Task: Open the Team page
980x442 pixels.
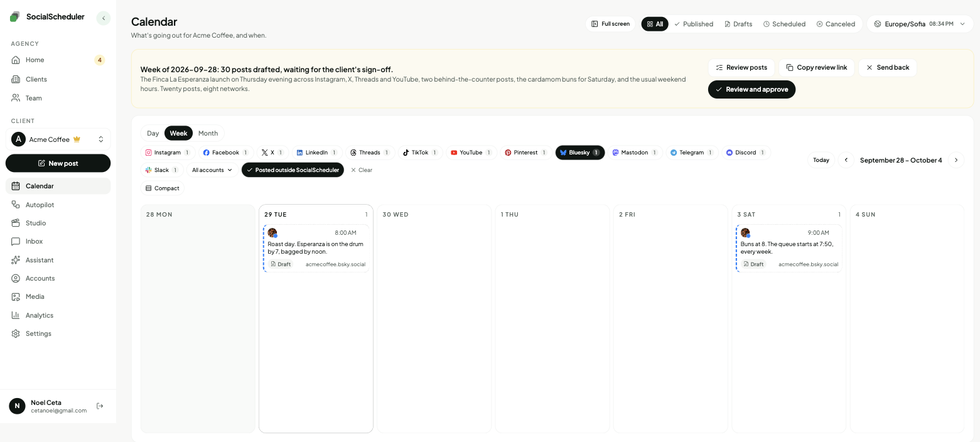Action: [x=58, y=98]
